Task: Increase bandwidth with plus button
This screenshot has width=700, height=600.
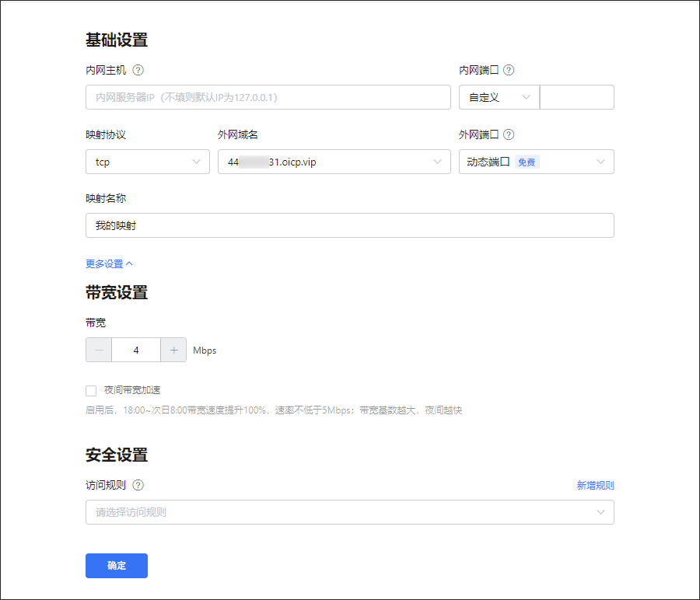Action: [x=173, y=350]
